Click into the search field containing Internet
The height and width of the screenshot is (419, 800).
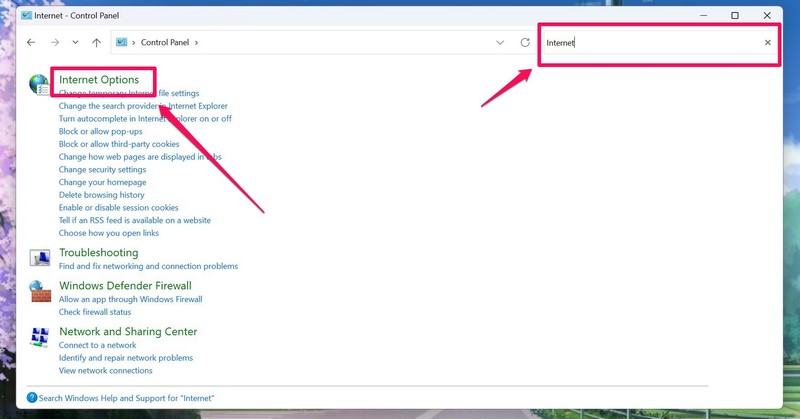click(650, 43)
